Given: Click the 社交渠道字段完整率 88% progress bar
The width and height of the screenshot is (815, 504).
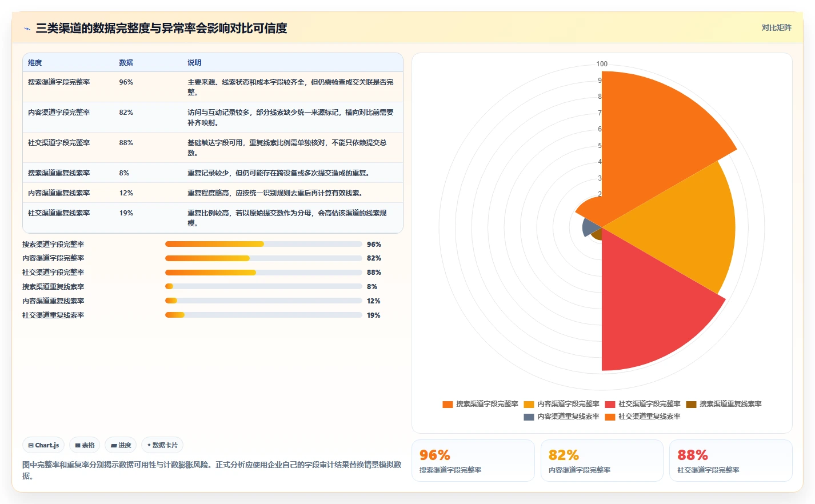Looking at the screenshot, I should (x=263, y=273).
